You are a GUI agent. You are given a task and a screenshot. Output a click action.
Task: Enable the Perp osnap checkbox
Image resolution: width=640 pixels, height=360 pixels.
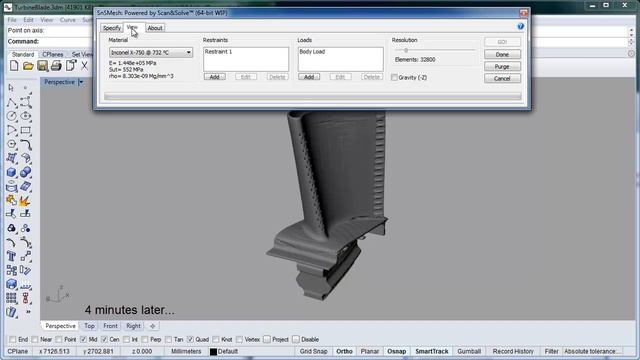(145, 340)
